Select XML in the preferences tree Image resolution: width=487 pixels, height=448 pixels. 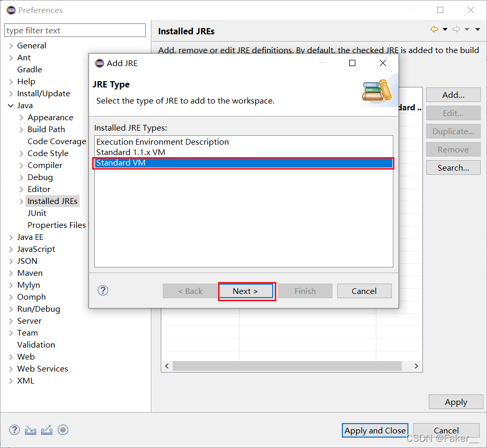(x=25, y=380)
